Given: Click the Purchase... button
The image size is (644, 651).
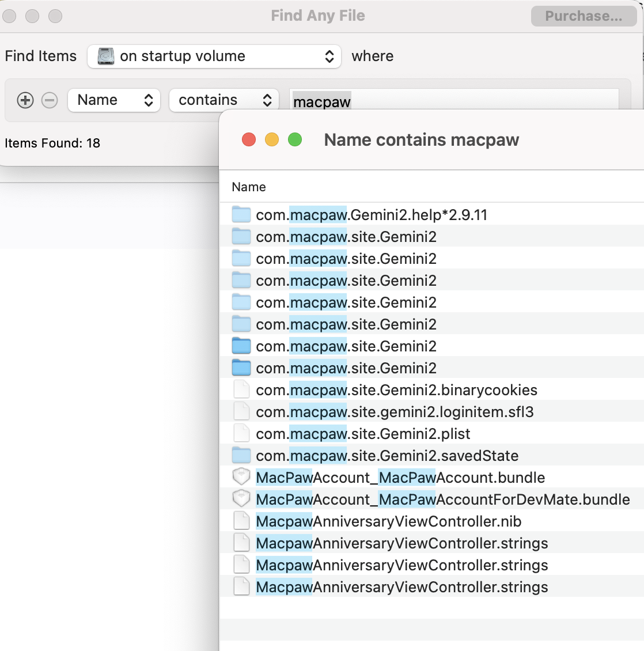Looking at the screenshot, I should 584,16.
